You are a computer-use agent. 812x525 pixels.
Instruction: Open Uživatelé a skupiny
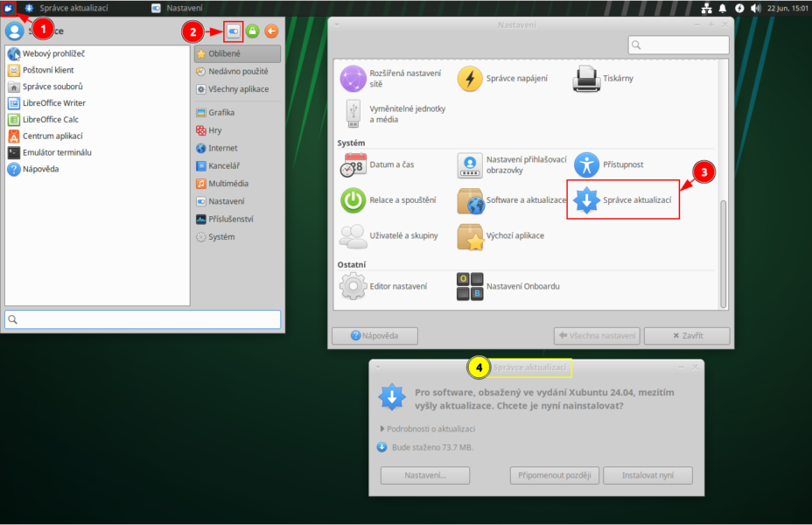pyautogui.click(x=388, y=235)
